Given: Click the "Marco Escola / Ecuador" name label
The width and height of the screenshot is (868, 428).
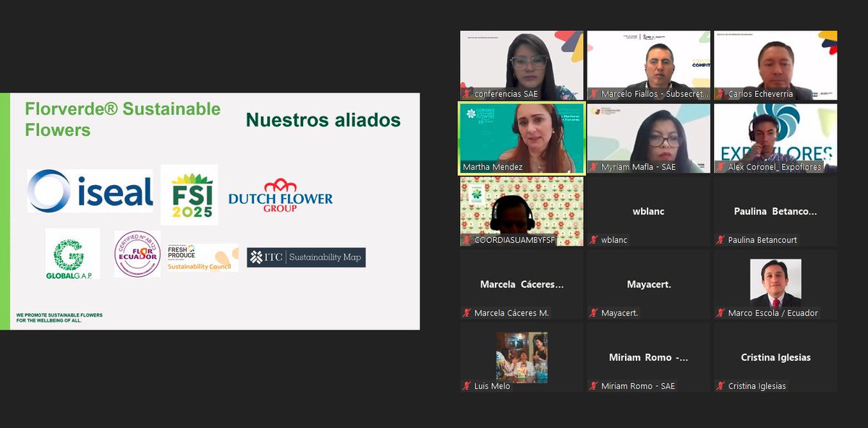Looking at the screenshot, I should (x=773, y=313).
